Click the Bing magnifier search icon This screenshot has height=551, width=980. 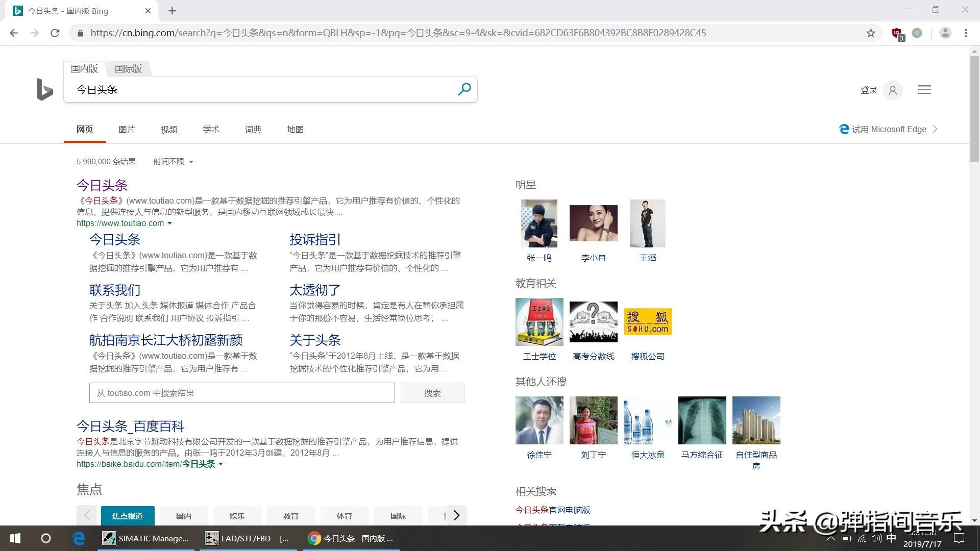464,89
